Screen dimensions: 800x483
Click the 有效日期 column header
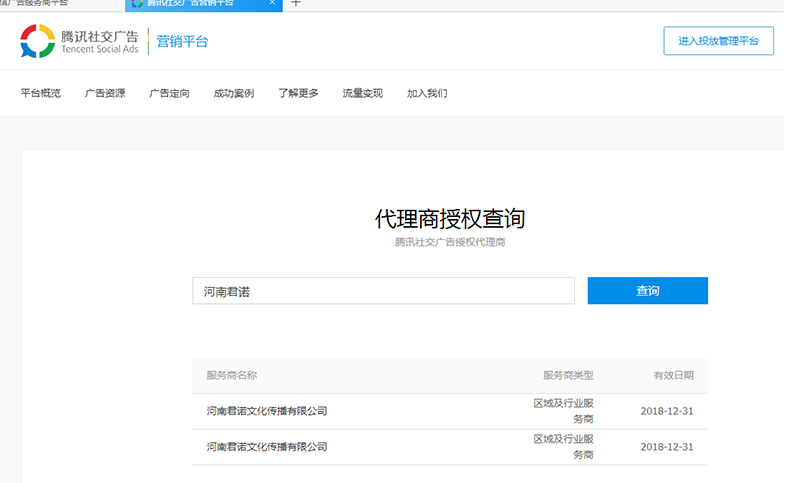point(673,375)
